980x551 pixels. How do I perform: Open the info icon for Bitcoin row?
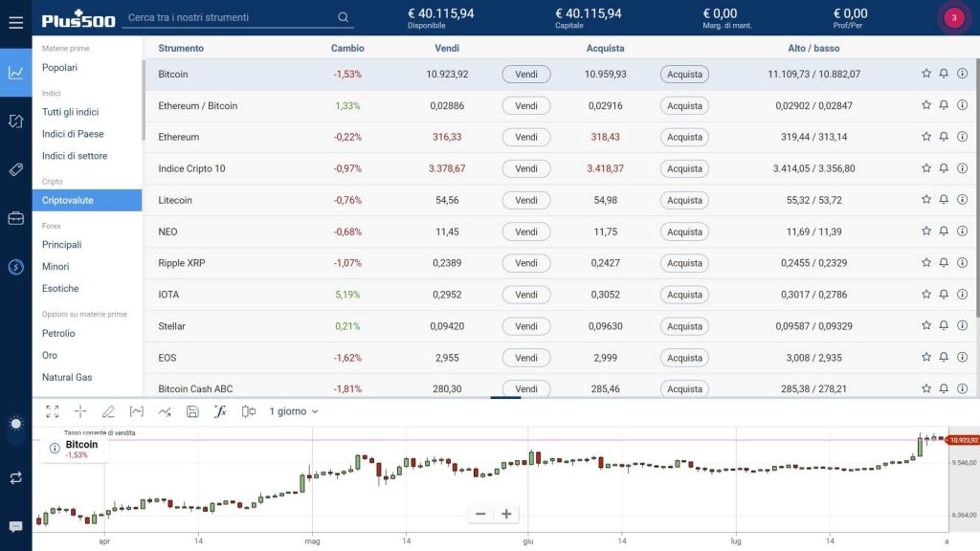coord(963,74)
